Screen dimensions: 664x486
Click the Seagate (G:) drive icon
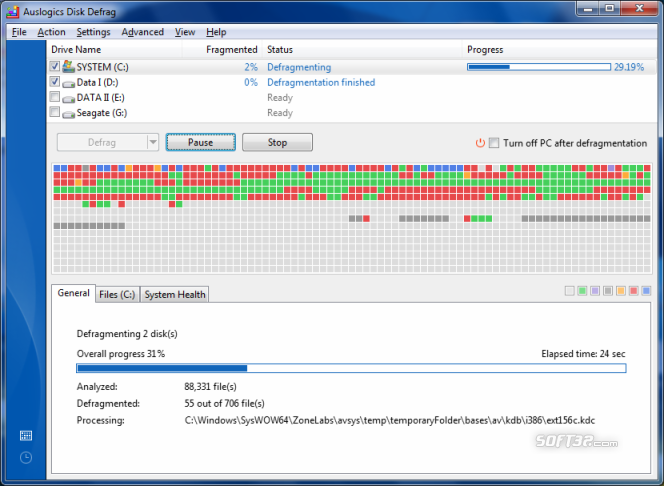click(x=68, y=114)
